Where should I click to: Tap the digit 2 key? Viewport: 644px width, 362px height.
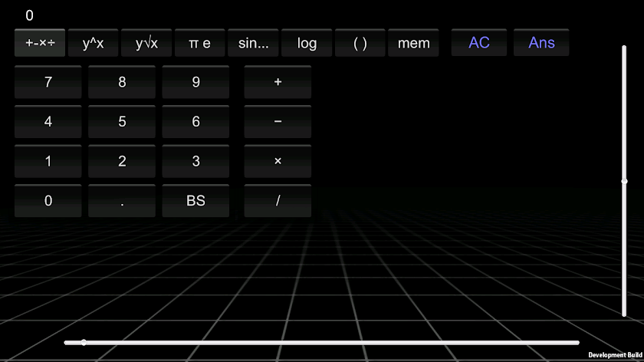coord(122,161)
